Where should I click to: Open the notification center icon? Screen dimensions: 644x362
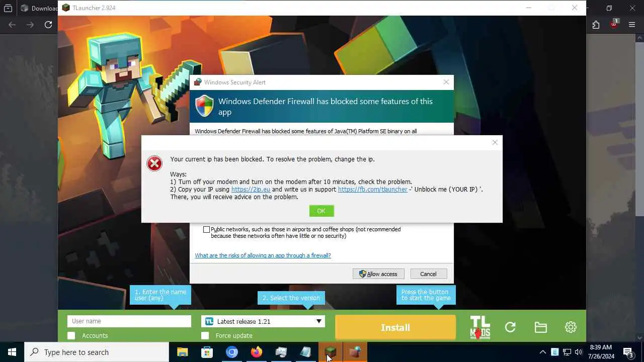click(x=628, y=352)
